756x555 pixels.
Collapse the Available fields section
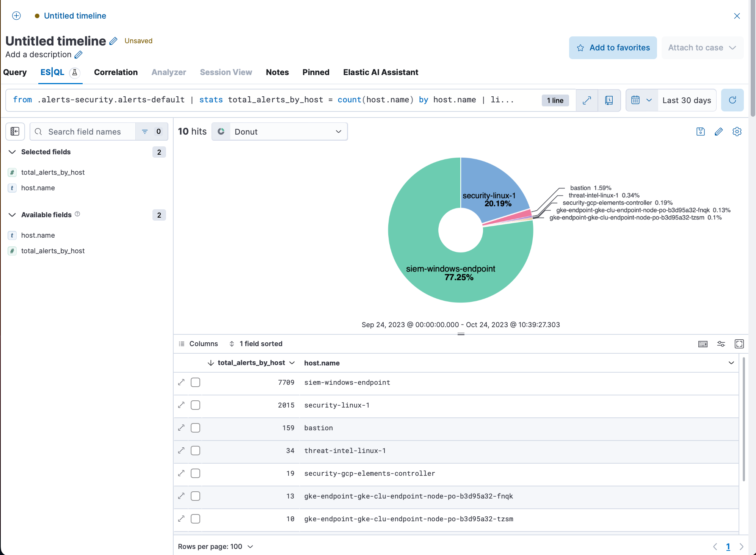[12, 215]
